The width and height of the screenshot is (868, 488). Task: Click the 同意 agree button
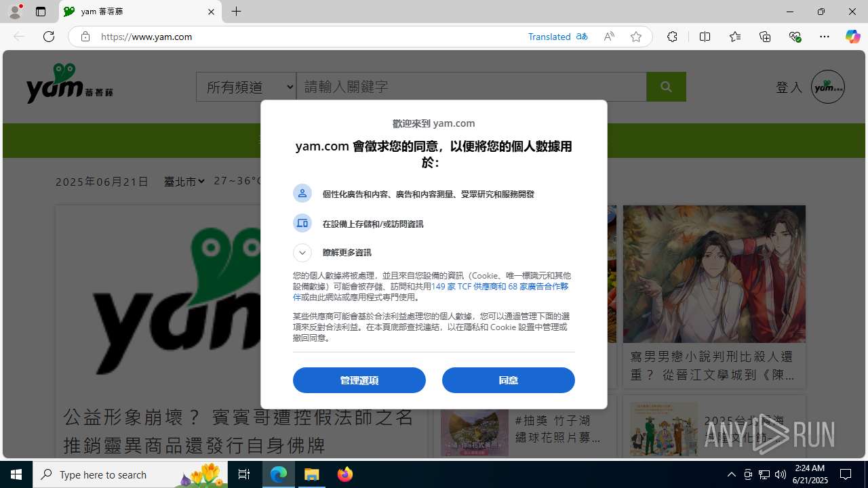[509, 380]
